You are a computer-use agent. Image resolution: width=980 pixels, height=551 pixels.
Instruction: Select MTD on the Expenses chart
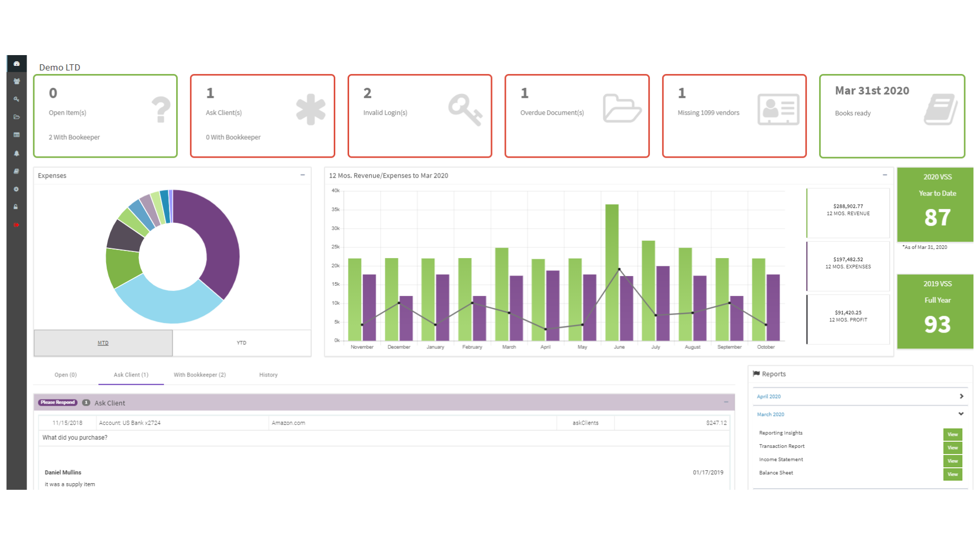point(103,342)
